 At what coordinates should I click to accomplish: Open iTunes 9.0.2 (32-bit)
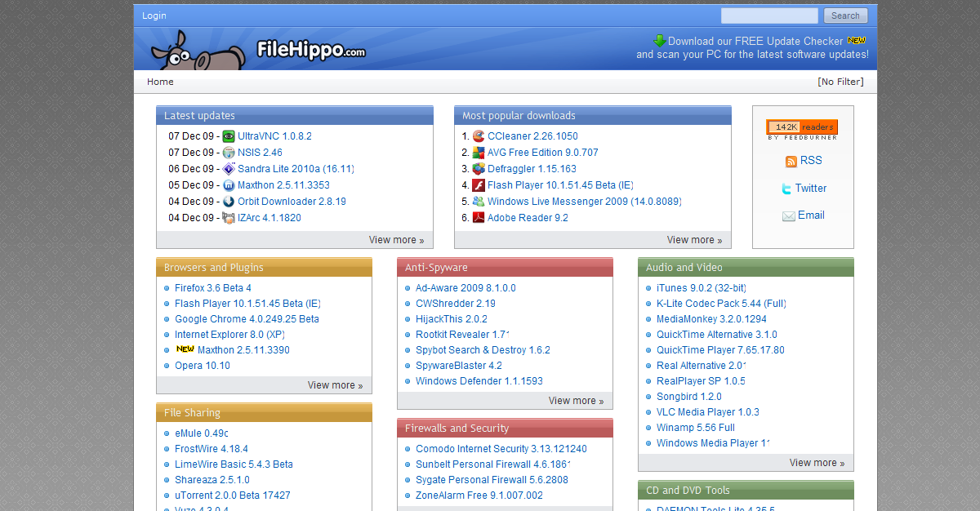tap(702, 288)
